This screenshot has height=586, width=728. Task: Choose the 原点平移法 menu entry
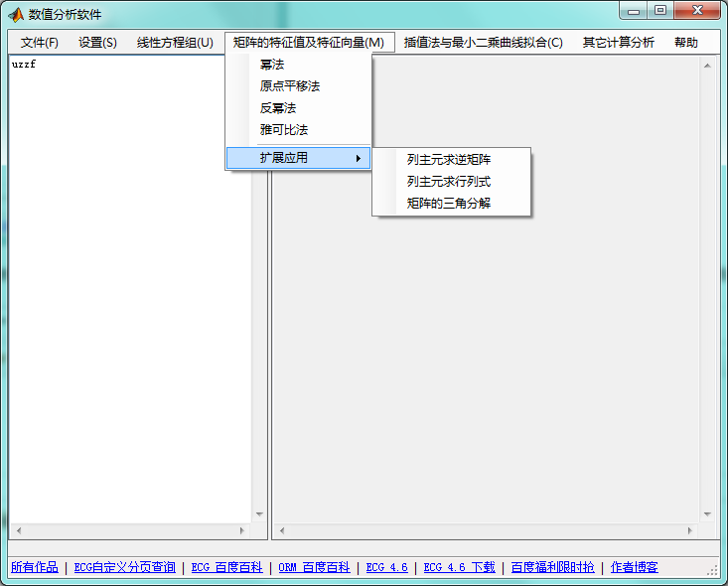tap(299, 85)
